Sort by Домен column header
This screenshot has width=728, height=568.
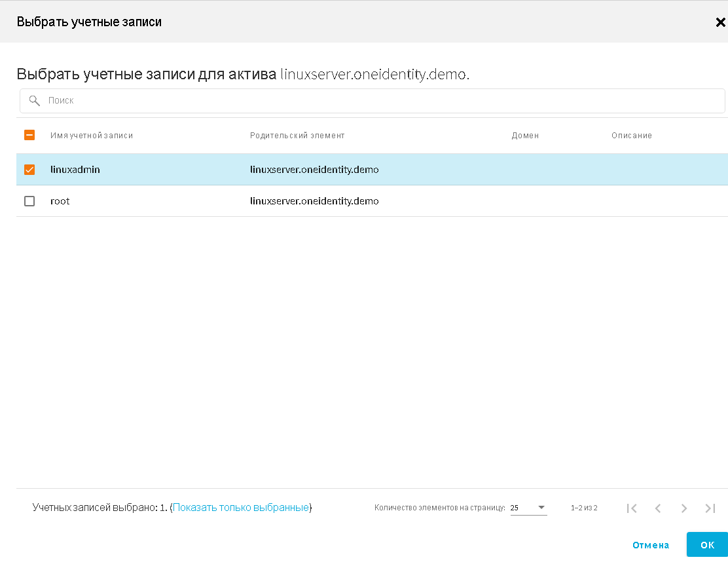pyautogui.click(x=525, y=136)
